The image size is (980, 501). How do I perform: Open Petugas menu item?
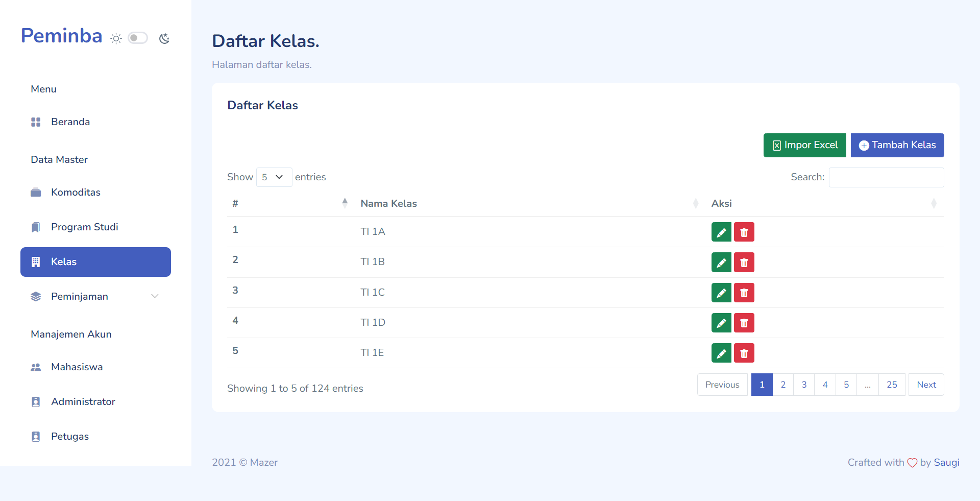pos(96,437)
